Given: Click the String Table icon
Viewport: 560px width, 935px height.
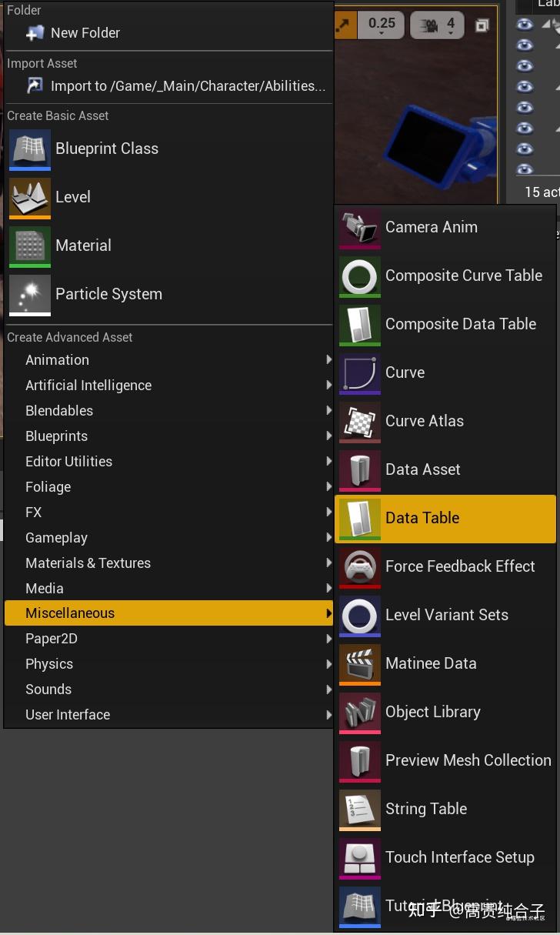Looking at the screenshot, I should [x=360, y=810].
